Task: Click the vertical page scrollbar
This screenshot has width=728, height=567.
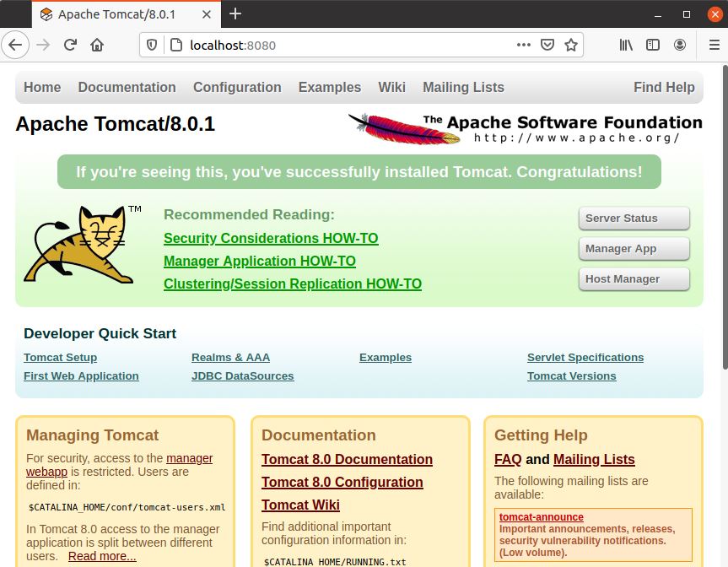Action: point(725,218)
